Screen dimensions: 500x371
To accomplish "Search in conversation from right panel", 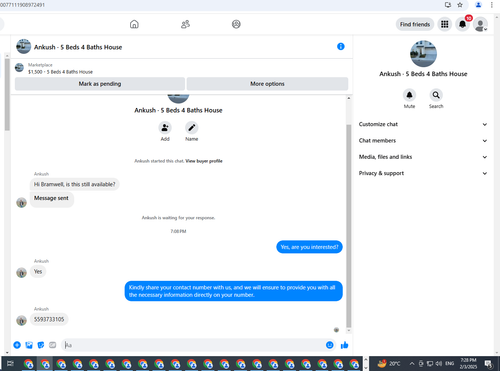I will coord(436,95).
